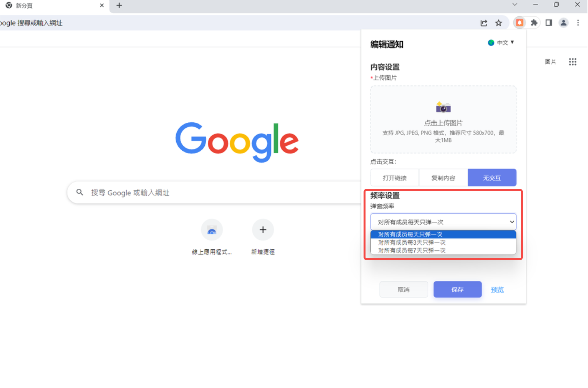Screen dimensions: 588x388
Task: Click the orange notification extension icon
Action: pos(519,23)
